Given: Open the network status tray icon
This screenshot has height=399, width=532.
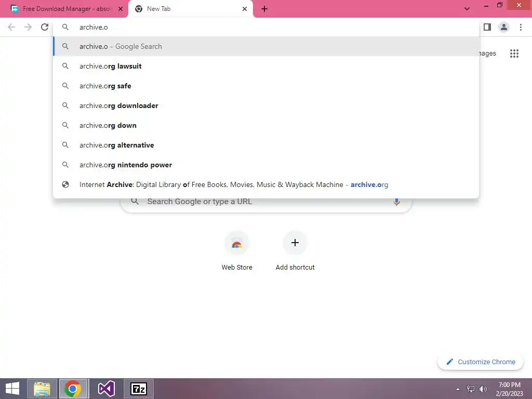Looking at the screenshot, I should [471, 389].
